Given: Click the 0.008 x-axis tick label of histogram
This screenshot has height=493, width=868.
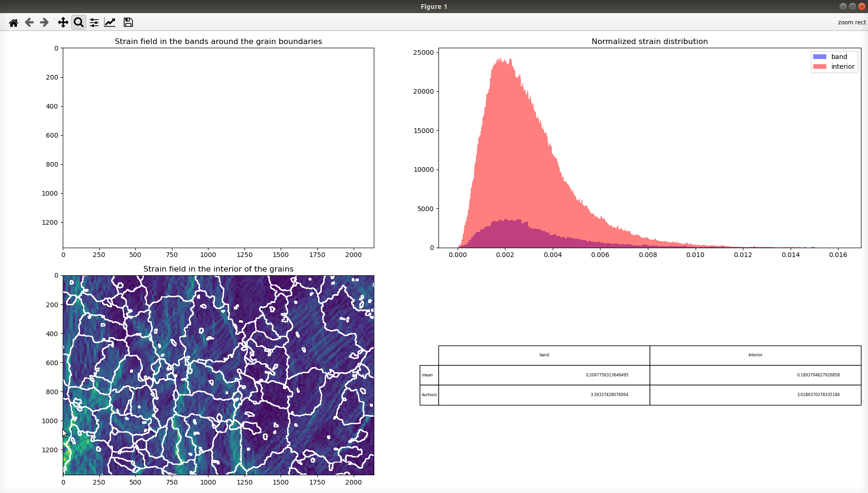Looking at the screenshot, I should pyautogui.click(x=647, y=255).
